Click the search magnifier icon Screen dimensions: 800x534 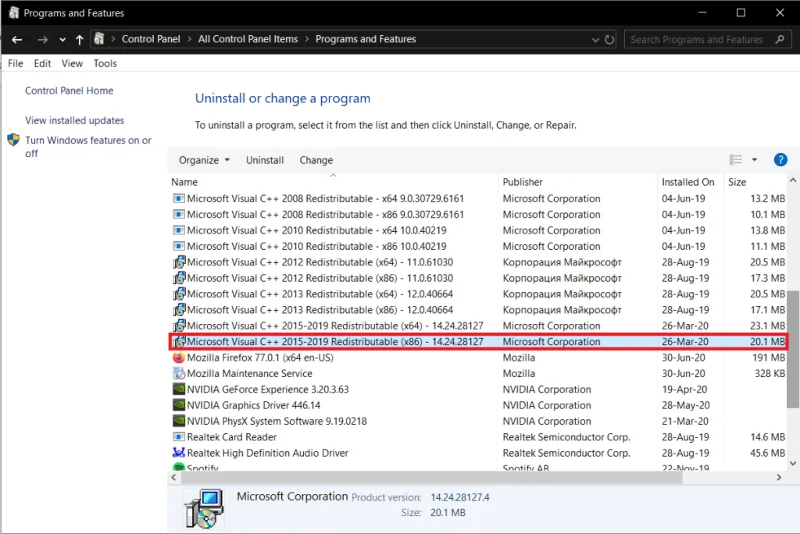[x=780, y=39]
